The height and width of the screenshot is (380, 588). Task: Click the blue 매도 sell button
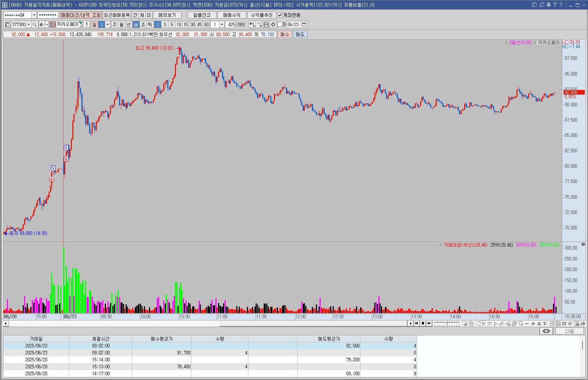[x=300, y=34]
